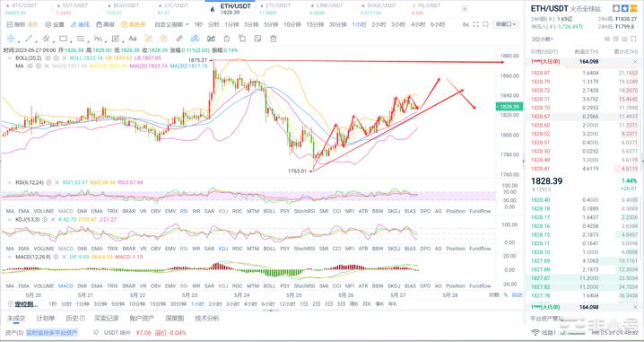Select the trend line drawing tool
Viewport: 644px width, 342px height.
tap(29, 39)
